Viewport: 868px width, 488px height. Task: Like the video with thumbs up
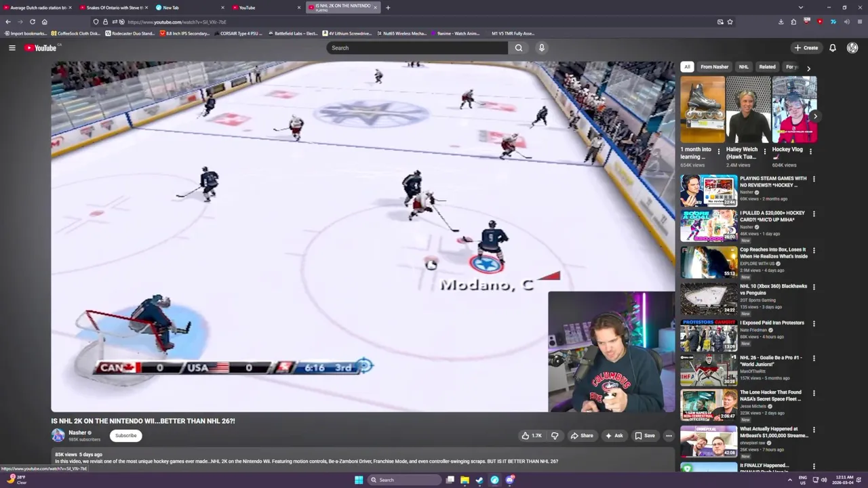pos(532,436)
